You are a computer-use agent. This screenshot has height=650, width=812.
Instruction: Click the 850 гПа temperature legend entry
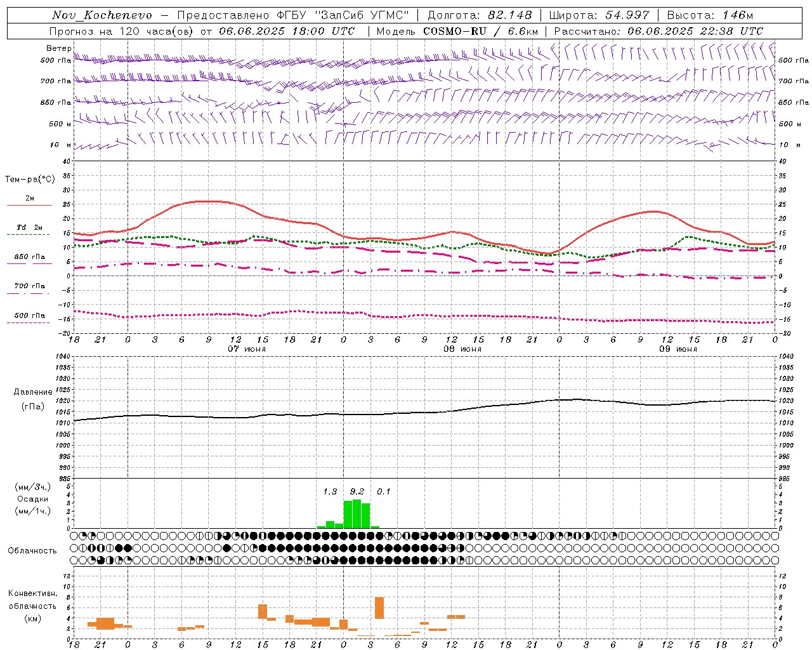(x=30, y=257)
